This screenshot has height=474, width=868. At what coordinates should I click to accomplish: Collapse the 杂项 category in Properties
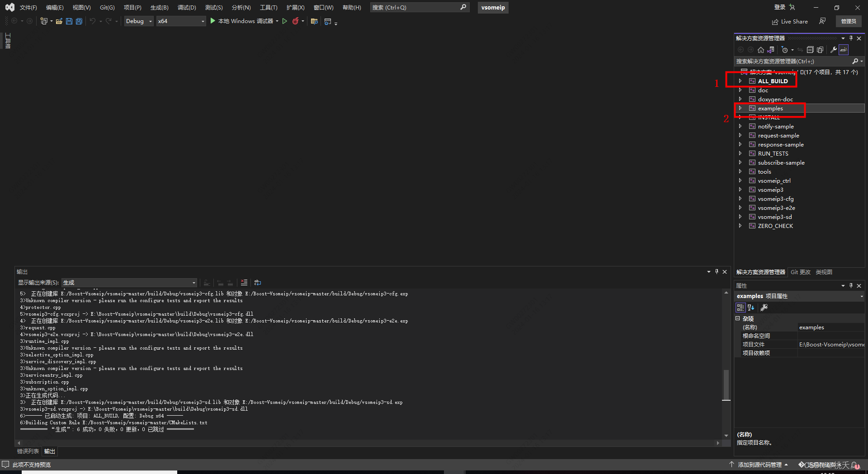point(738,318)
